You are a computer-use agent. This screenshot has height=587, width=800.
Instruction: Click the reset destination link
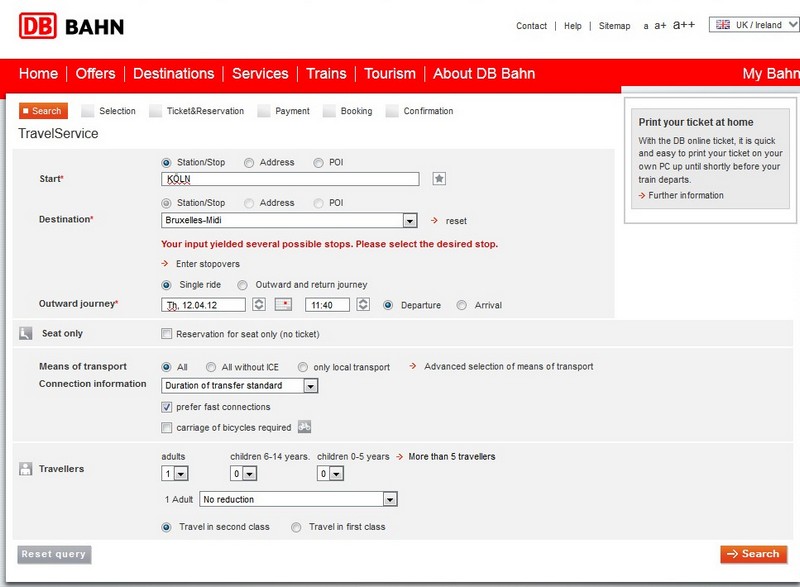(x=456, y=221)
